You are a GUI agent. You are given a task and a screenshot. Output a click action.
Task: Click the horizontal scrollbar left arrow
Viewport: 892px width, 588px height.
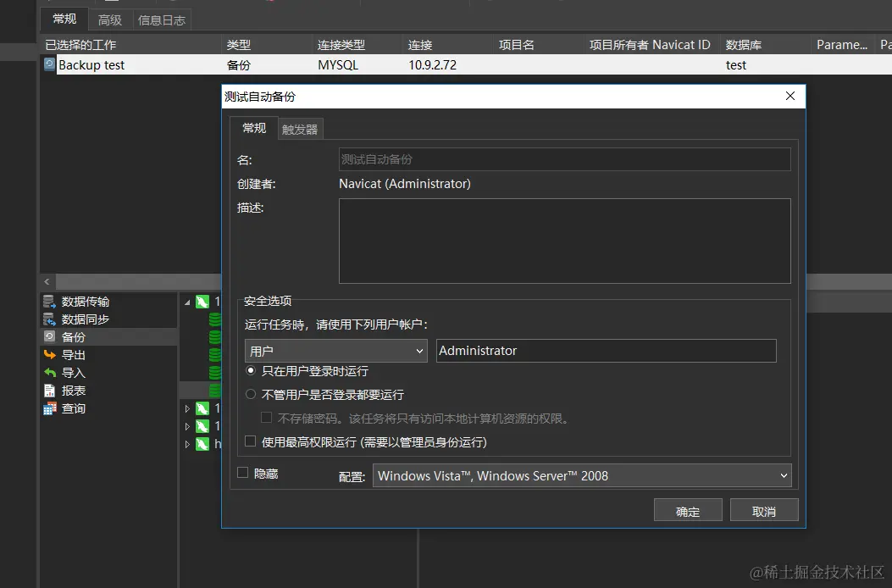coord(47,281)
